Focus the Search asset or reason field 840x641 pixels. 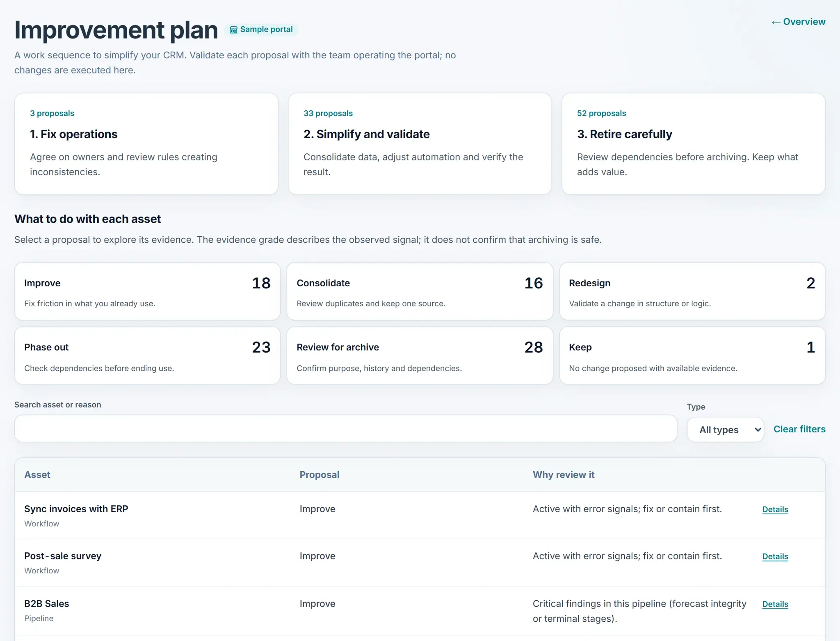pos(346,429)
